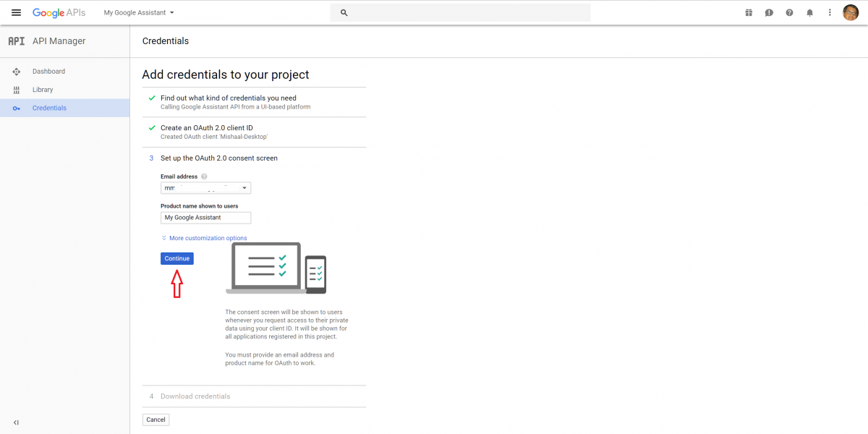Click step 4 Download credentials
The width and height of the screenshot is (868, 434).
(195, 396)
